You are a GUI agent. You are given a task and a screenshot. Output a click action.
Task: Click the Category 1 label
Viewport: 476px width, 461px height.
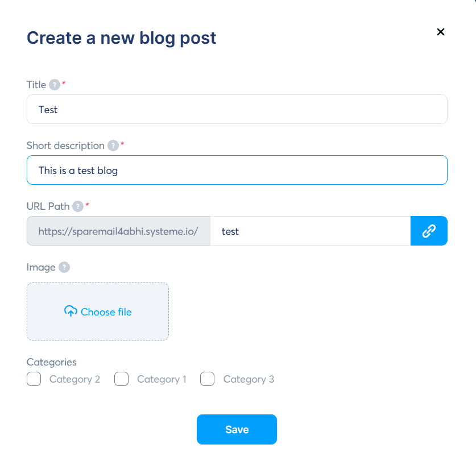162,379
